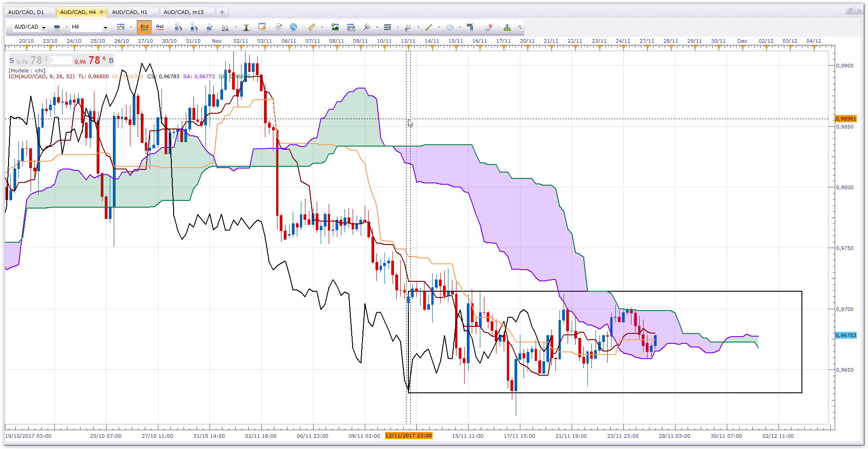868x449 pixels.
Task: Click the orange 0,98561 price axis marker
Action: 846,119
